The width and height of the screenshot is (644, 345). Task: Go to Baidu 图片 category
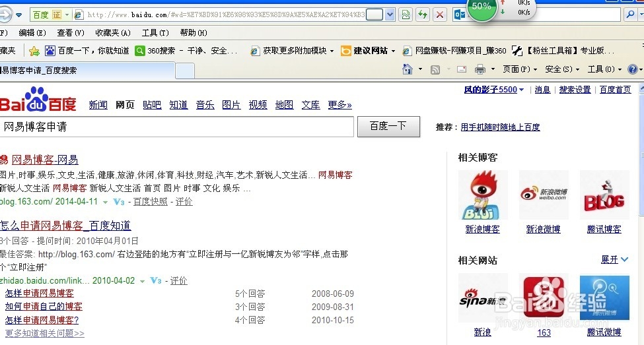click(231, 105)
